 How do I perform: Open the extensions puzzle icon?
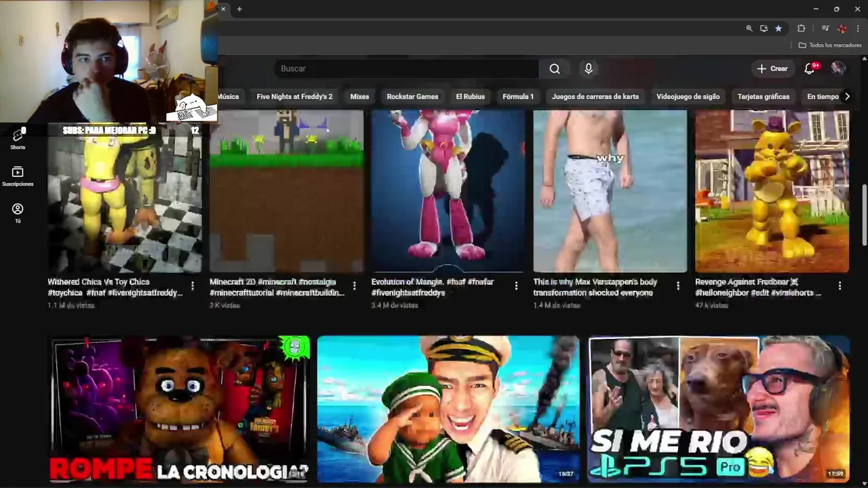[801, 28]
